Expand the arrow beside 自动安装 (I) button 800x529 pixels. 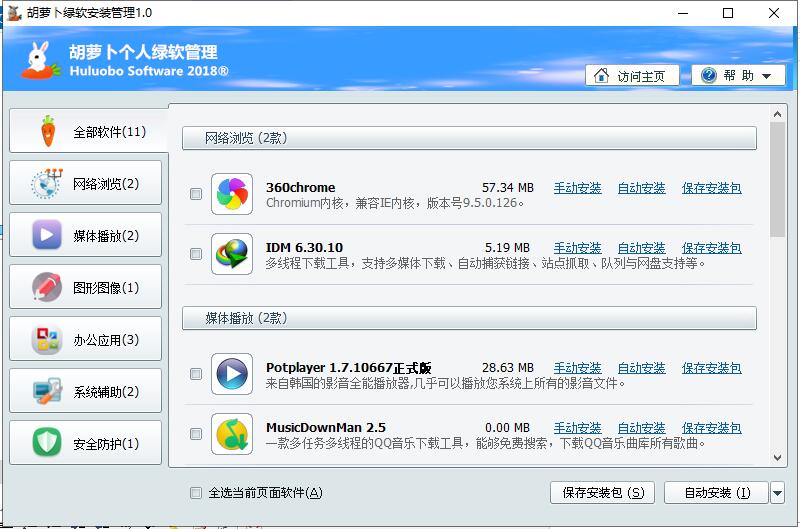[778, 493]
